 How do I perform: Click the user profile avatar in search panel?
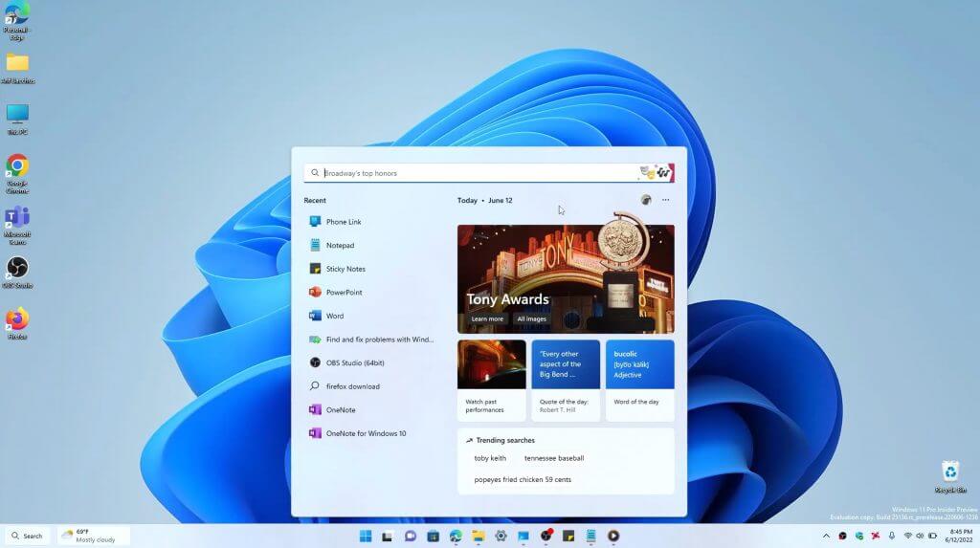point(646,200)
